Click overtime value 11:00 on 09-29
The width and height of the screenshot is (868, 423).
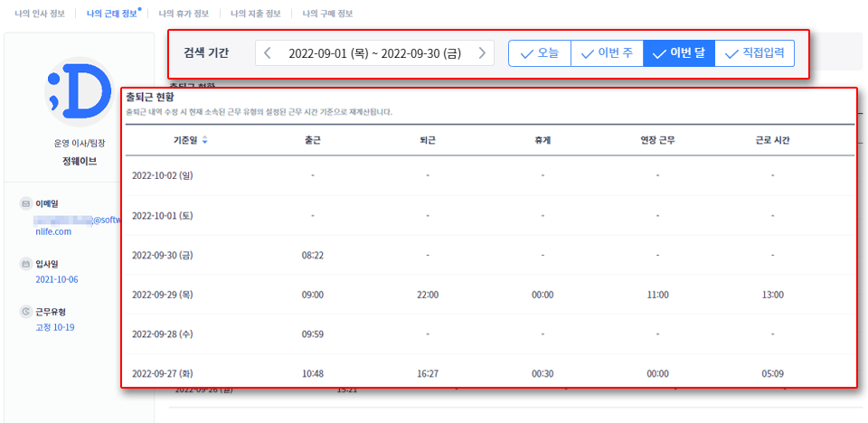[x=657, y=295]
